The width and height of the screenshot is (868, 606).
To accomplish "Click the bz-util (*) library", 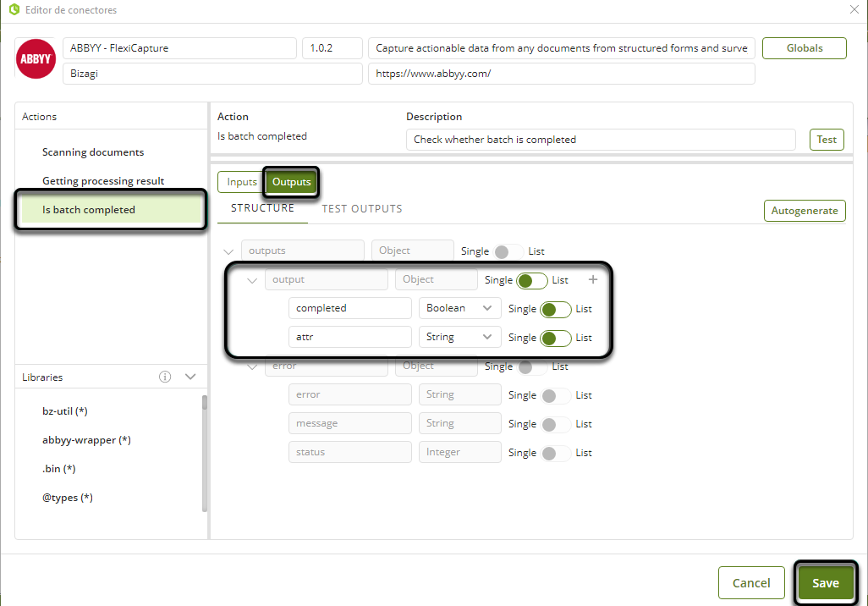I will (x=65, y=411).
